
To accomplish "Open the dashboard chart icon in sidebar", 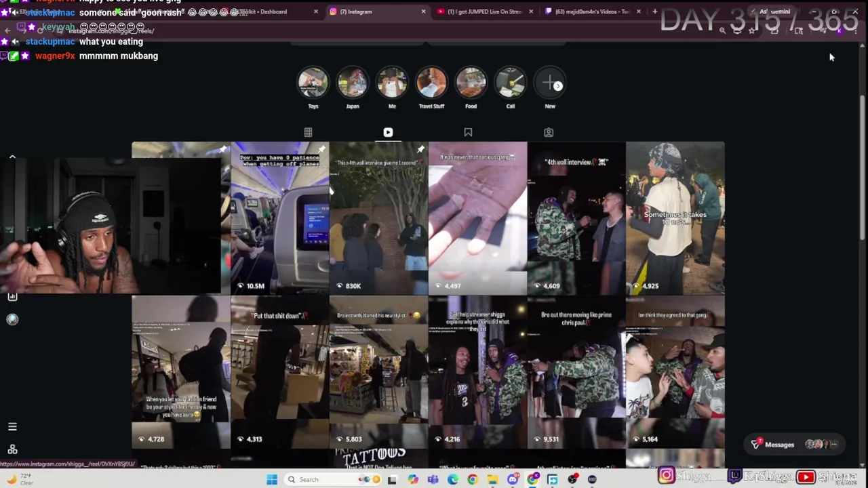I will pos(12,296).
